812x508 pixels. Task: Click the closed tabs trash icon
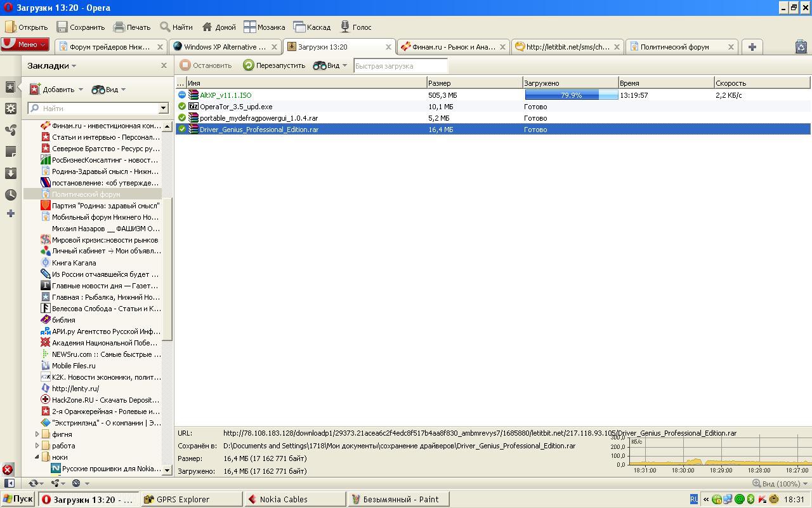click(801, 46)
